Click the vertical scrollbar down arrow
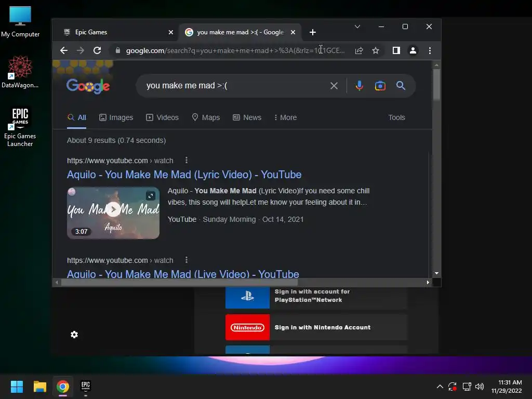This screenshot has height=399, width=532. coord(436,273)
